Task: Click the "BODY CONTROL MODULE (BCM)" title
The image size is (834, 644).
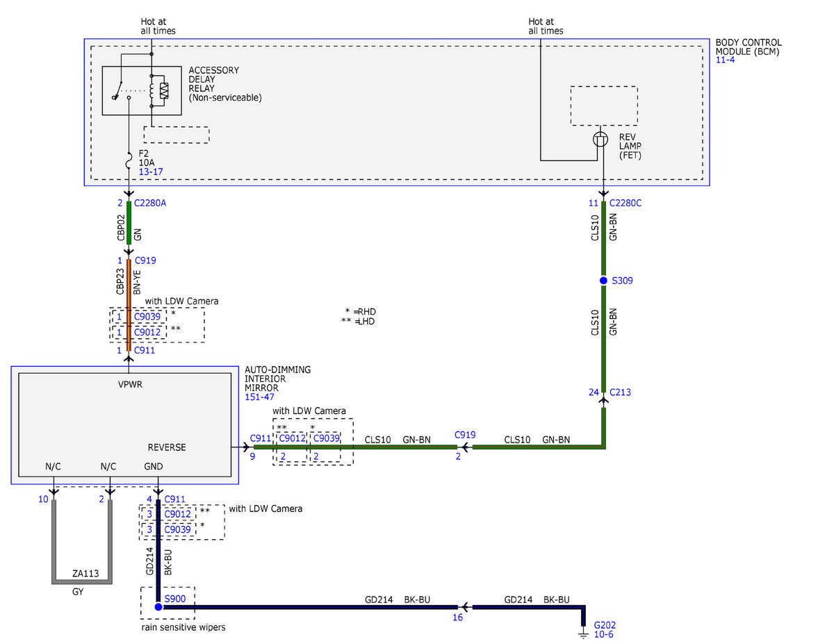Action: coord(749,47)
